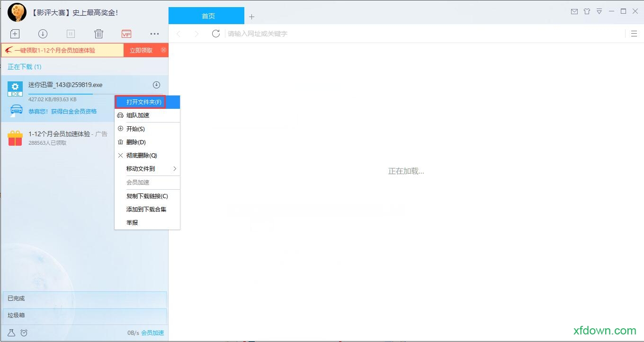This screenshot has width=644, height=342.
Task: Click 复制下载链接(C) menu entry
Action: [x=147, y=196]
